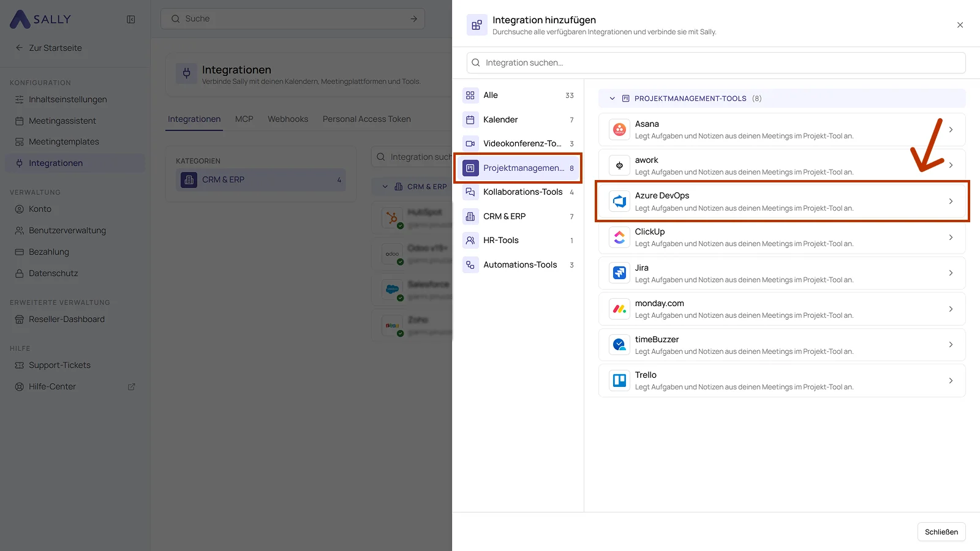Click the plug icon beside Integrationen heading
Image resolution: width=980 pixels, height=551 pixels.
pyautogui.click(x=186, y=73)
